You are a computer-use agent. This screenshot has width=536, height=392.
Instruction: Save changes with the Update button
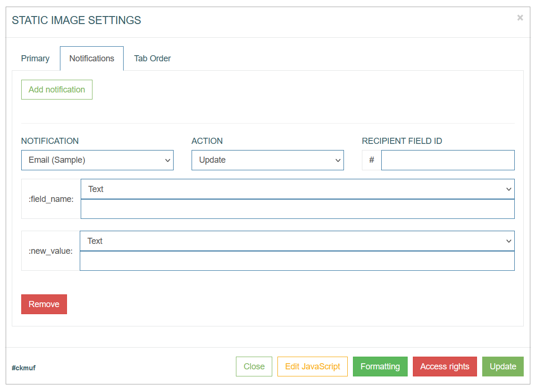503,367
